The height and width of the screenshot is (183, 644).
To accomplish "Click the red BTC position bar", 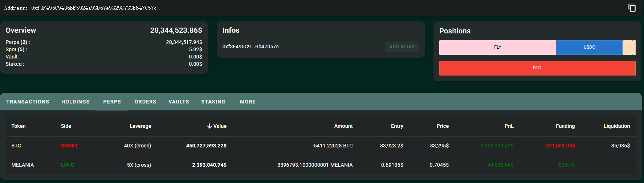I will pos(537,68).
